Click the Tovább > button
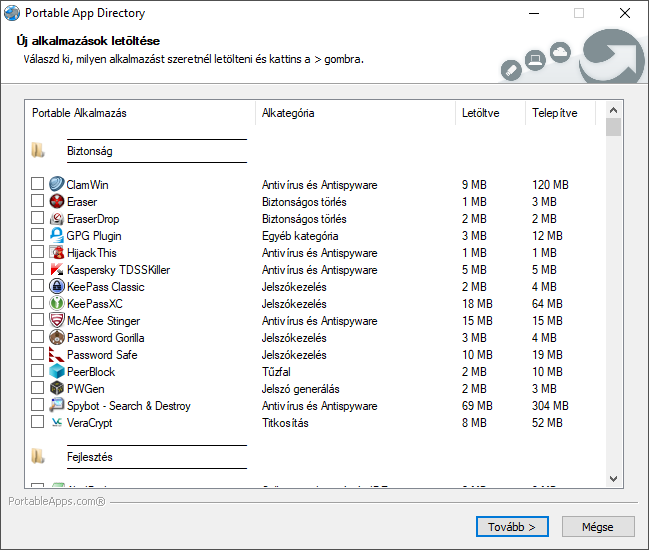Image resolution: width=649 pixels, height=550 pixels. 512,526
